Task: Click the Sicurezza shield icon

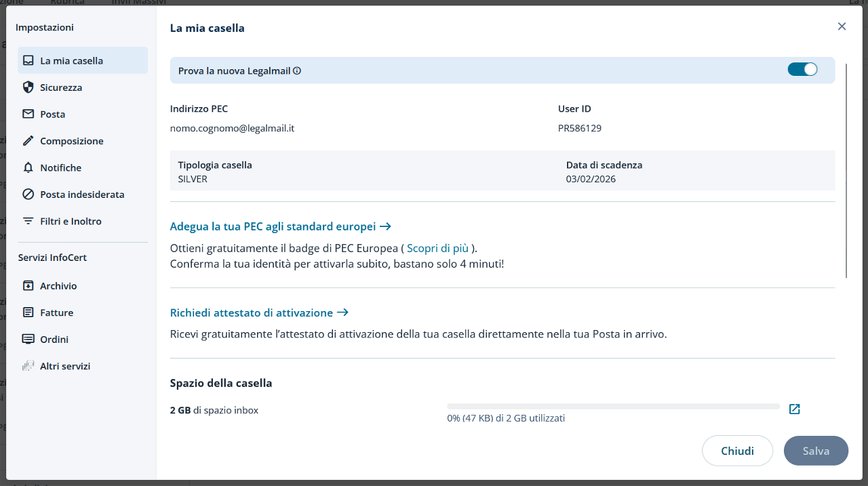Action: [28, 87]
